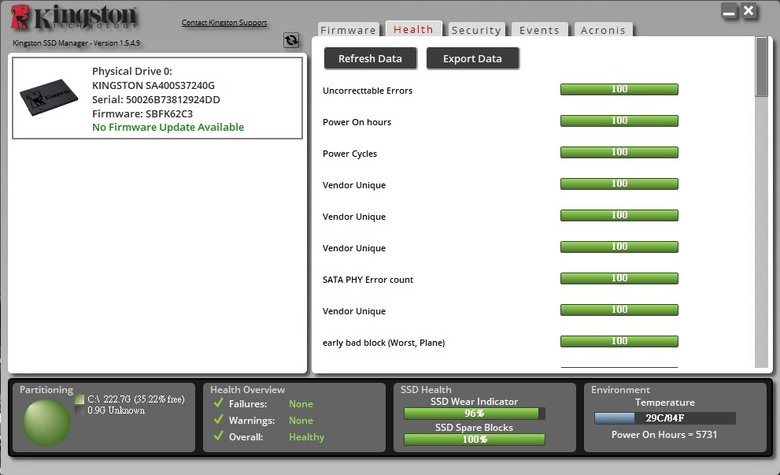Image resolution: width=780 pixels, height=475 pixels.
Task: Click the C:\ 222.7G (35.22% free) text
Action: 136,399
